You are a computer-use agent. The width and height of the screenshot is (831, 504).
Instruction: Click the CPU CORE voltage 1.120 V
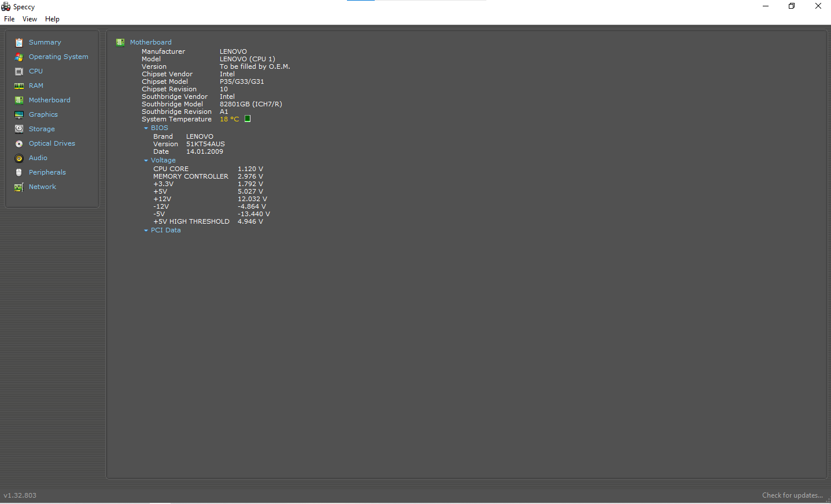click(x=250, y=169)
